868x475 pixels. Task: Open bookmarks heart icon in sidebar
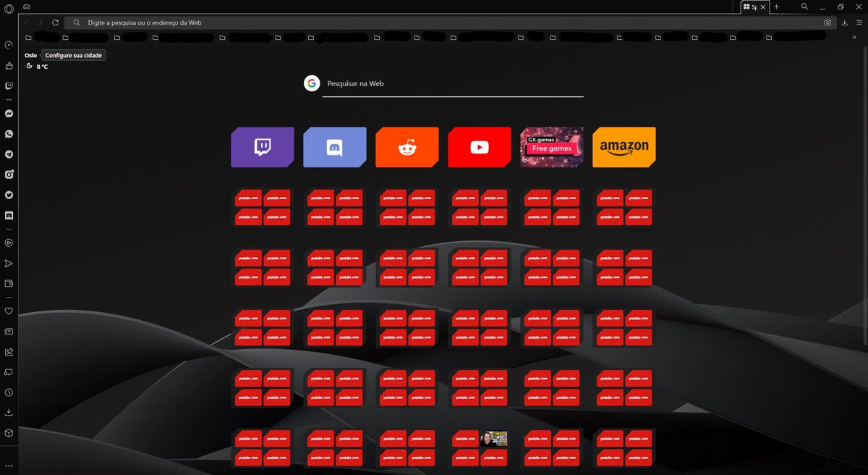tap(9, 311)
